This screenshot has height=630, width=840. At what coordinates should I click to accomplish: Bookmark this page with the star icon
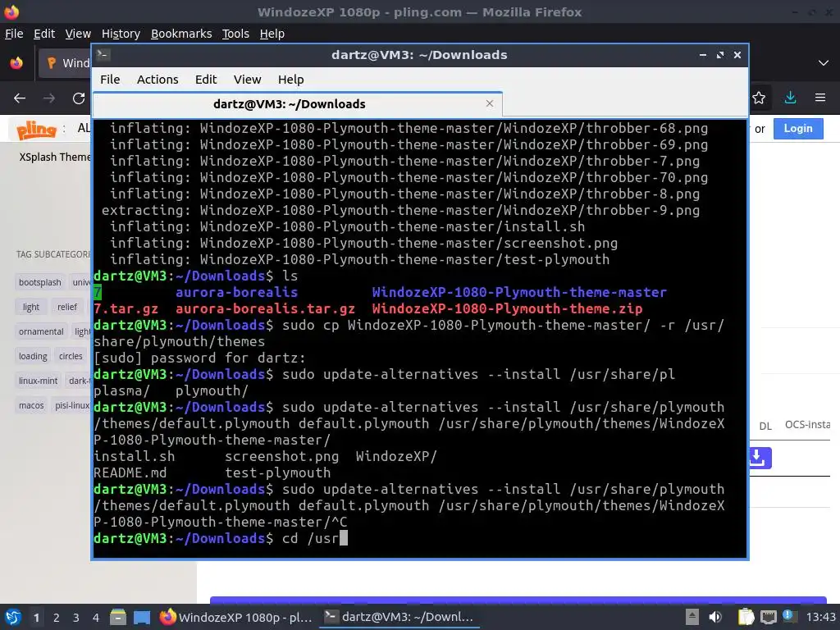(x=759, y=98)
